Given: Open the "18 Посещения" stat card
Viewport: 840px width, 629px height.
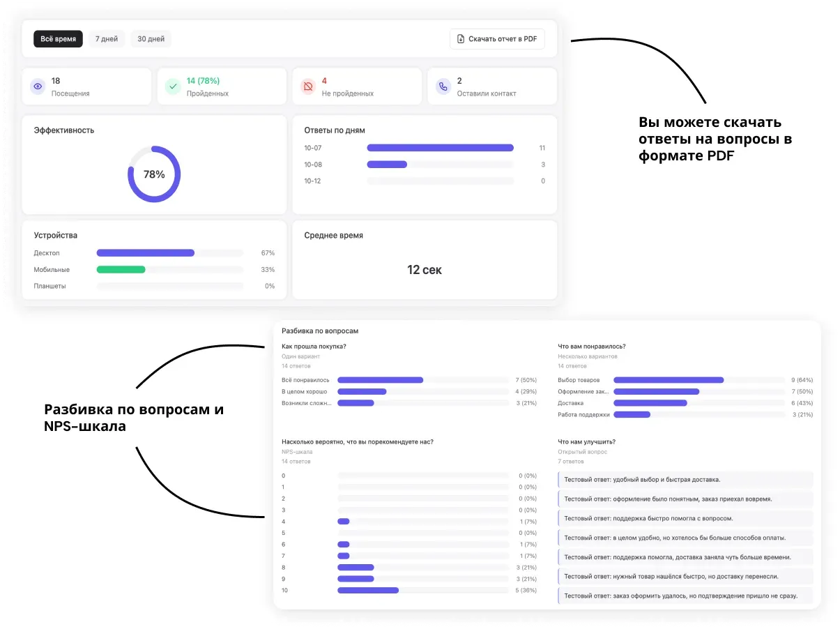Looking at the screenshot, I should coord(86,86).
